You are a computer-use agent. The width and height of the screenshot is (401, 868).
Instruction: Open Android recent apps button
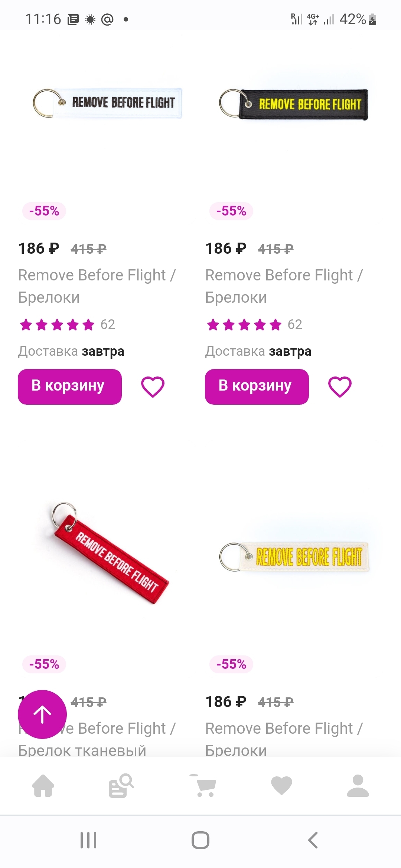(x=88, y=840)
